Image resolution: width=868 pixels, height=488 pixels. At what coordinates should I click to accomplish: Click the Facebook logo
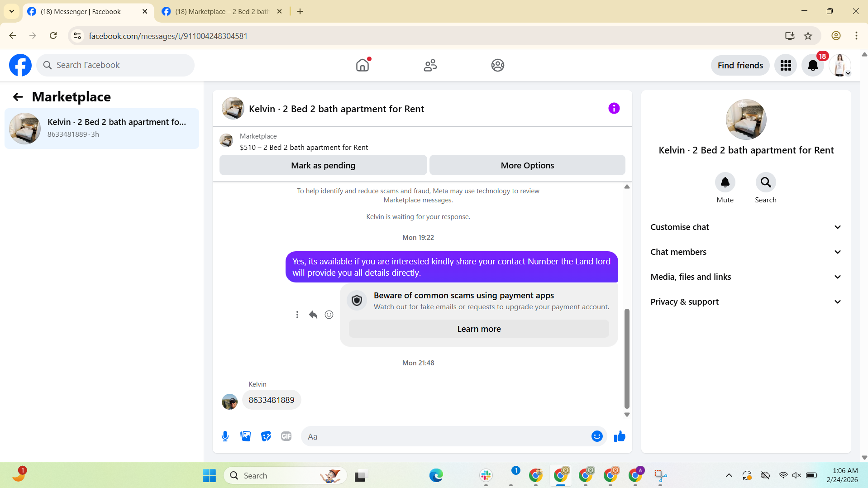20,65
